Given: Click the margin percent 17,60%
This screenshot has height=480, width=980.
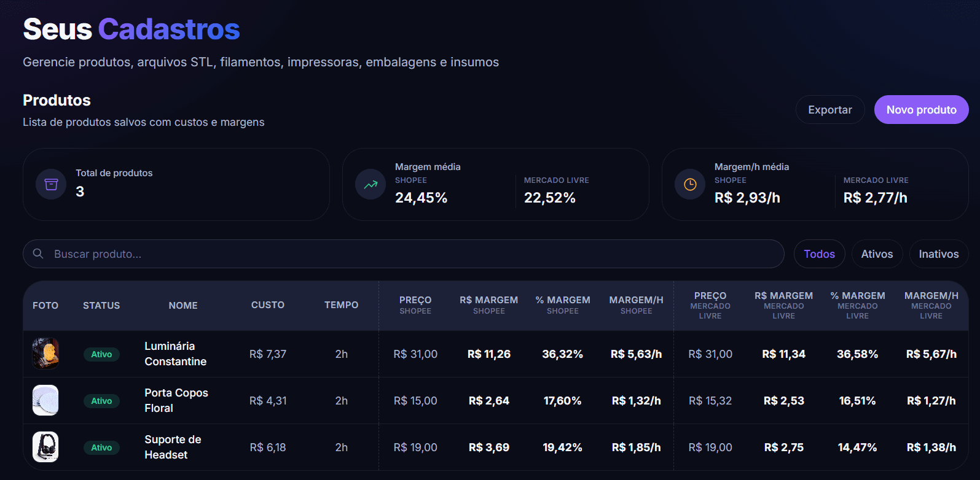Looking at the screenshot, I should [563, 401].
